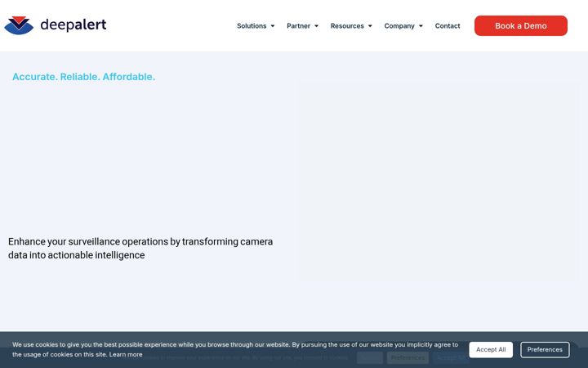
Task: Open the Resources menu
Action: (347, 26)
